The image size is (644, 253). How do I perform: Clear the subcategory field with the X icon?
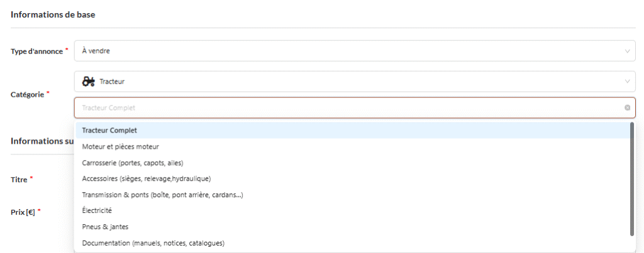point(627,107)
